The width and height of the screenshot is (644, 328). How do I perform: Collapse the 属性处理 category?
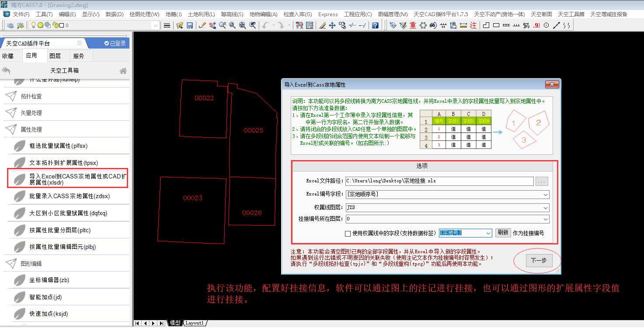tap(66, 129)
